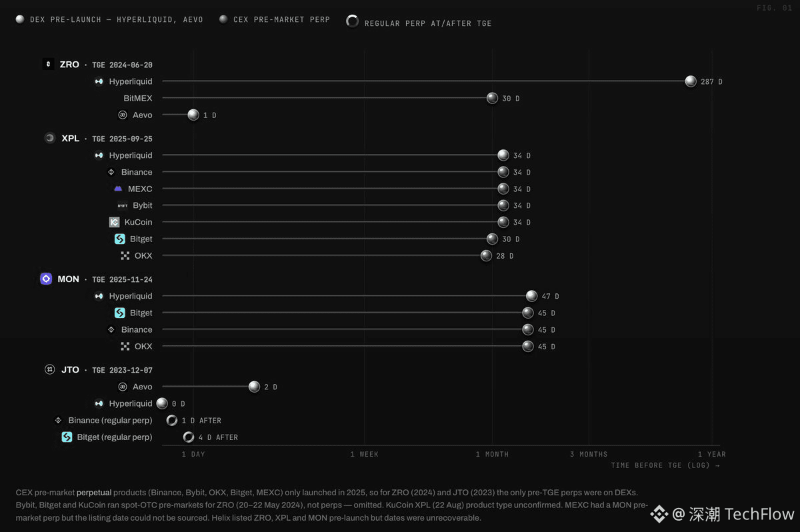
Task: Click 'TGE 2024-06-20' date text
Action: coord(122,65)
